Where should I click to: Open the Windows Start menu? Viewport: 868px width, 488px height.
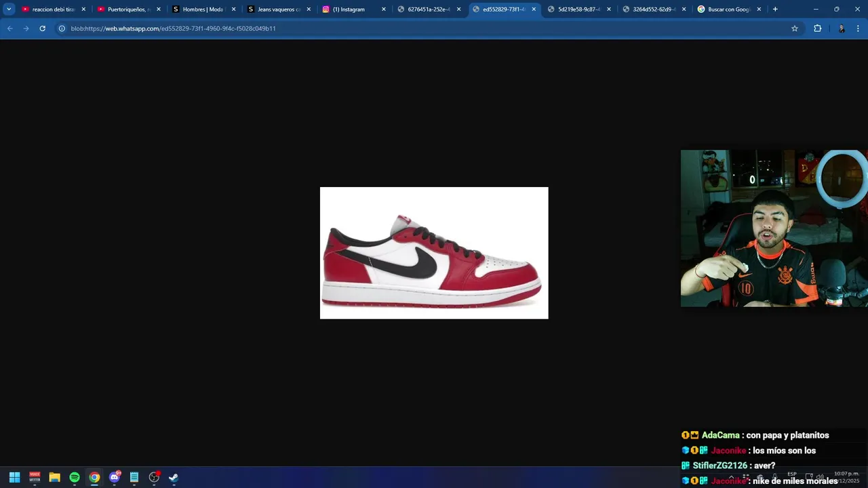point(14,477)
